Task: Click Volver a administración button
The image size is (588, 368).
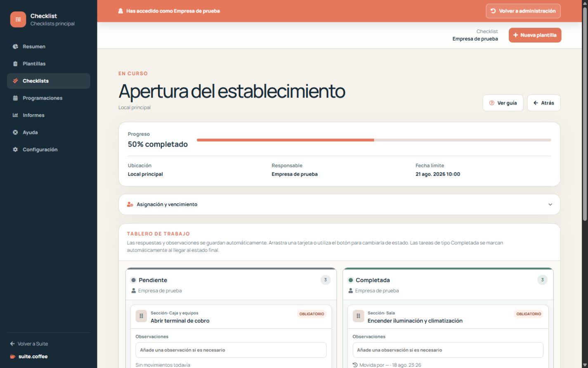Action: click(x=523, y=11)
